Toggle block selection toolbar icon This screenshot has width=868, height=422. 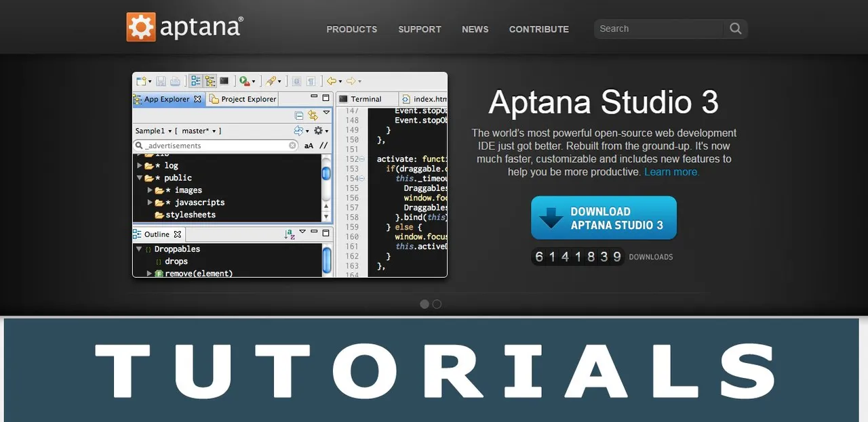tap(296, 81)
